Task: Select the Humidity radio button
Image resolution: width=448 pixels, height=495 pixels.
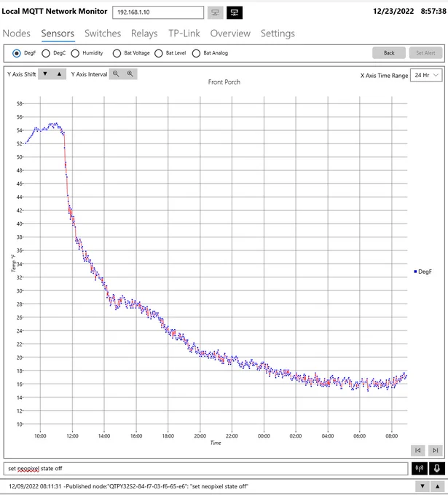Action: pyautogui.click(x=75, y=53)
